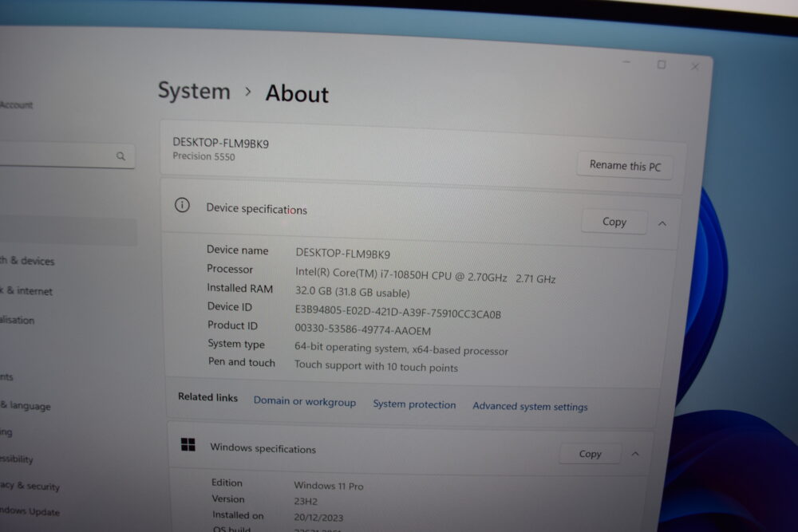Go back to System in breadcrumb
This screenshot has width=798, height=532.
[194, 91]
